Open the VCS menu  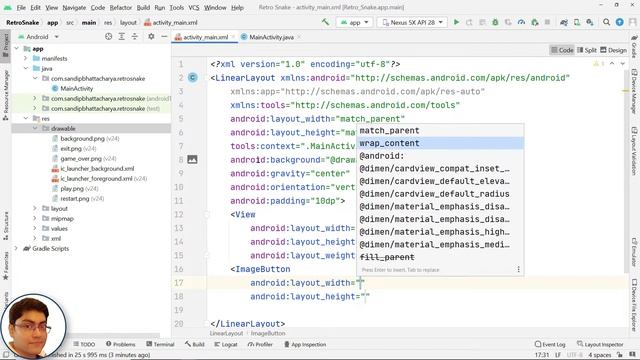pos(193,7)
